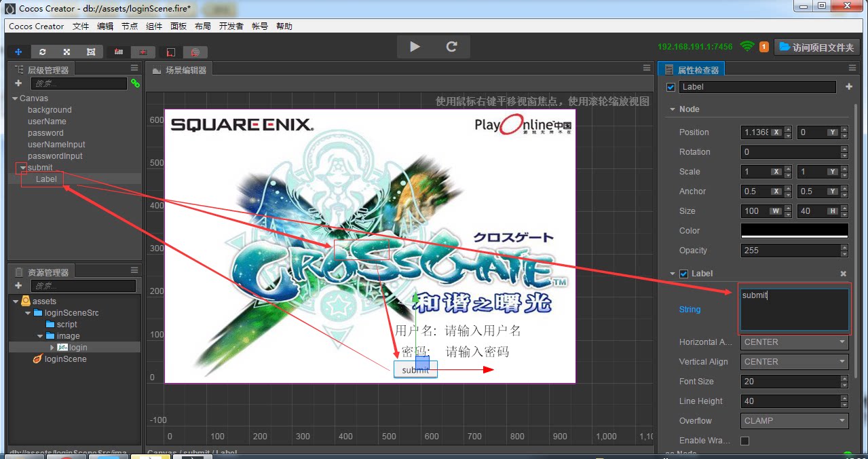Select the script folder in assets
The image size is (868, 459).
tap(67, 325)
